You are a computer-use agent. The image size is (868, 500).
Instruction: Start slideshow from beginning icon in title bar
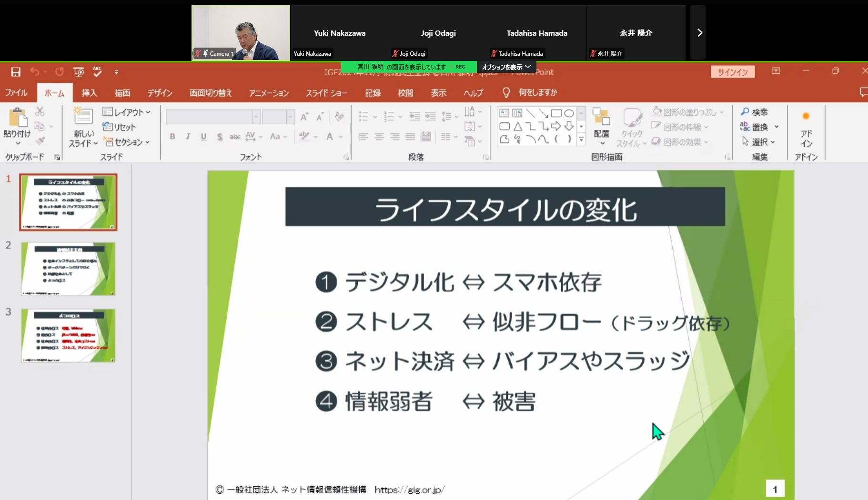[79, 72]
